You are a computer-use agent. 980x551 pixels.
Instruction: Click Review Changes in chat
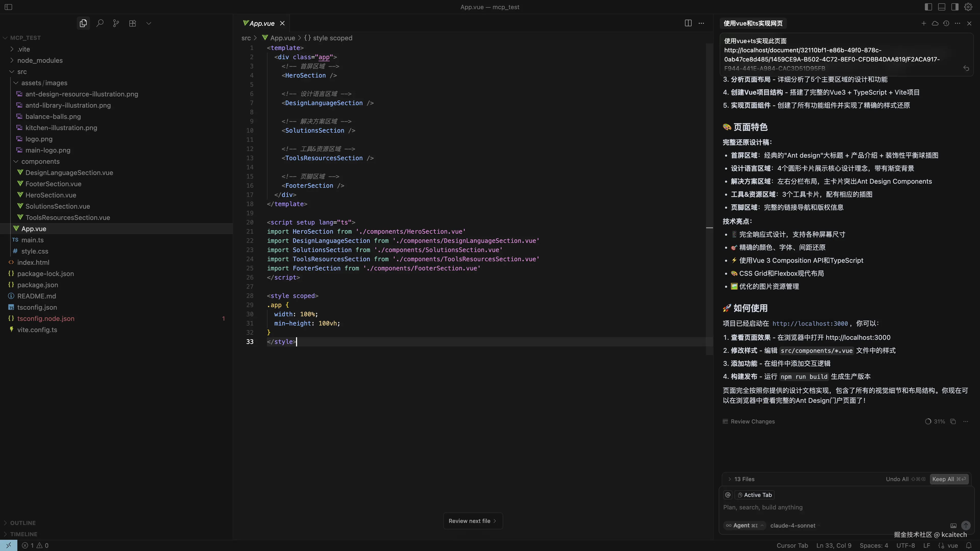click(748, 421)
